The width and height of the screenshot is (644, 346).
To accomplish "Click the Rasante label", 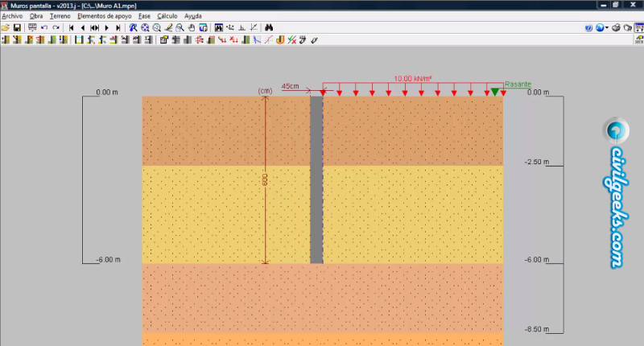I will pos(518,84).
